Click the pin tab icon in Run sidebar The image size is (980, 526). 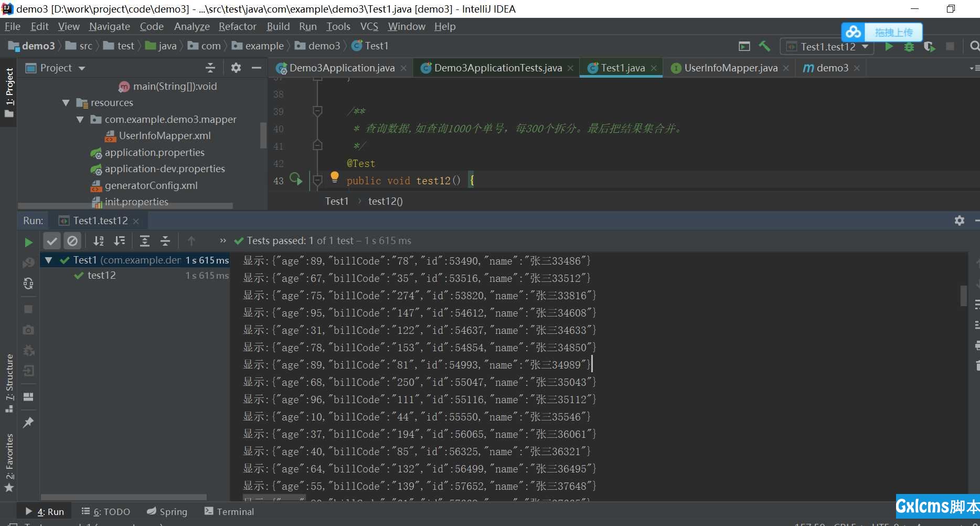tap(28, 423)
